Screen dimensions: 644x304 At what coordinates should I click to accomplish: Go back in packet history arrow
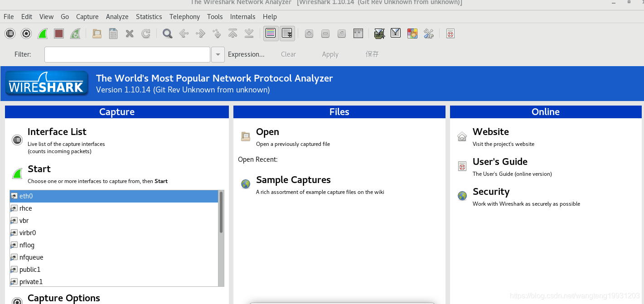pyautogui.click(x=184, y=34)
